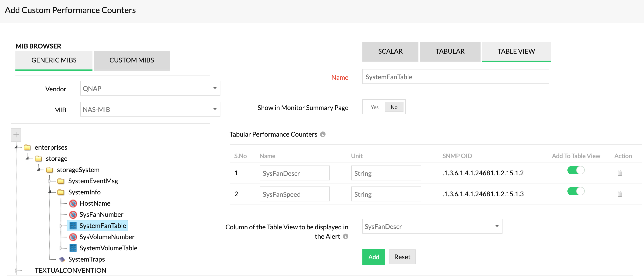Switch to the SCALAR tab

390,52
